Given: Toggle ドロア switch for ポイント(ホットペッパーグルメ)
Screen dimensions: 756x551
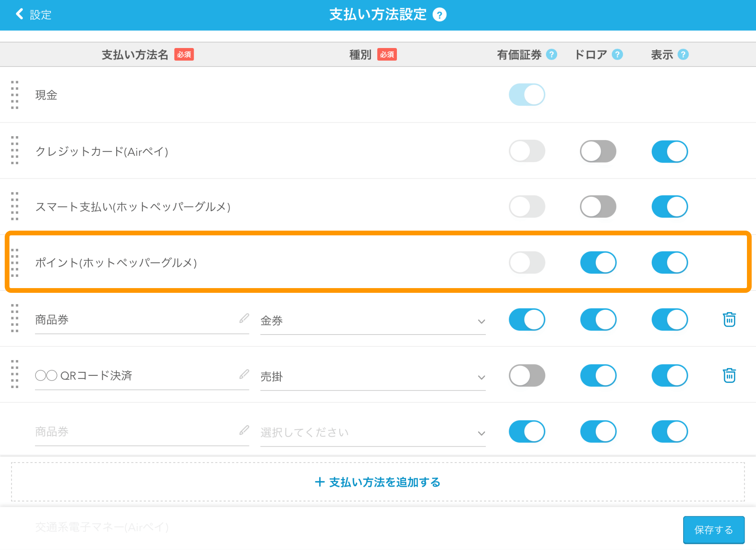Looking at the screenshot, I should [x=598, y=263].
